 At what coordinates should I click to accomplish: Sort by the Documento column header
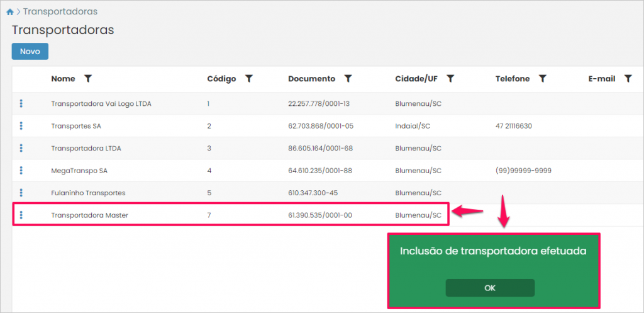tap(311, 79)
